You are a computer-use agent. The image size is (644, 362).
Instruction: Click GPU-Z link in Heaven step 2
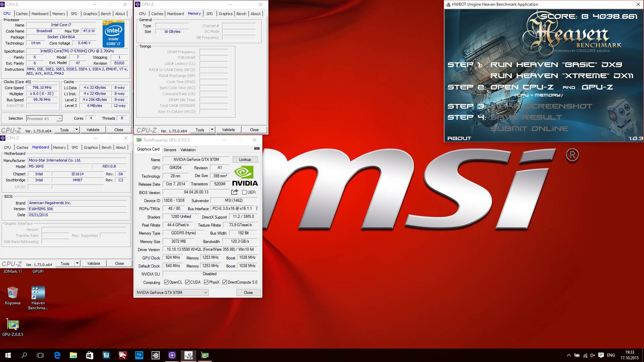click(597, 87)
